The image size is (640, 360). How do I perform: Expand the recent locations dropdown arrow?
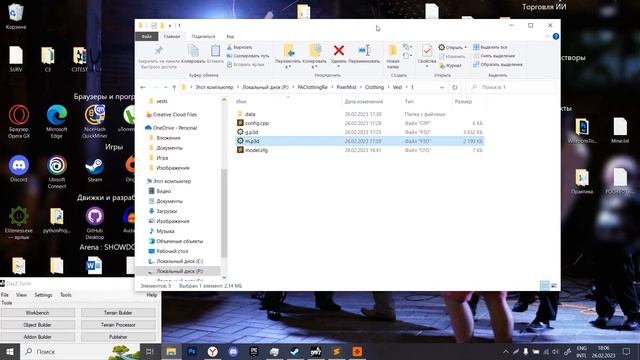pyautogui.click(x=165, y=87)
